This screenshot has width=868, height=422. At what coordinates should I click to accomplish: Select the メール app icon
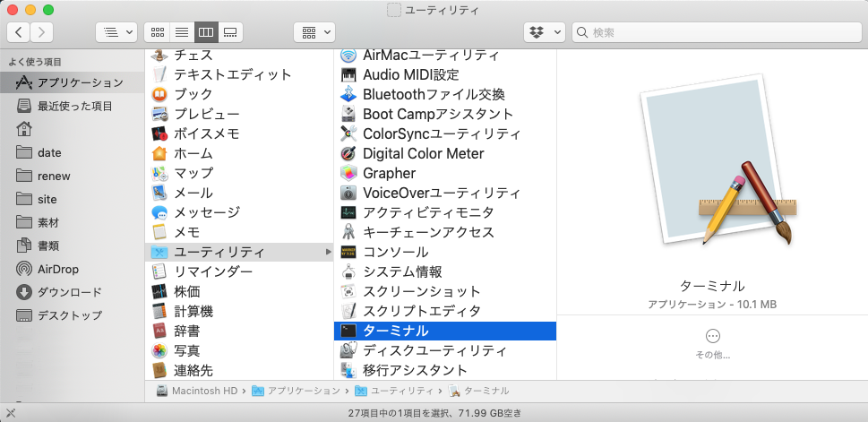click(x=159, y=193)
